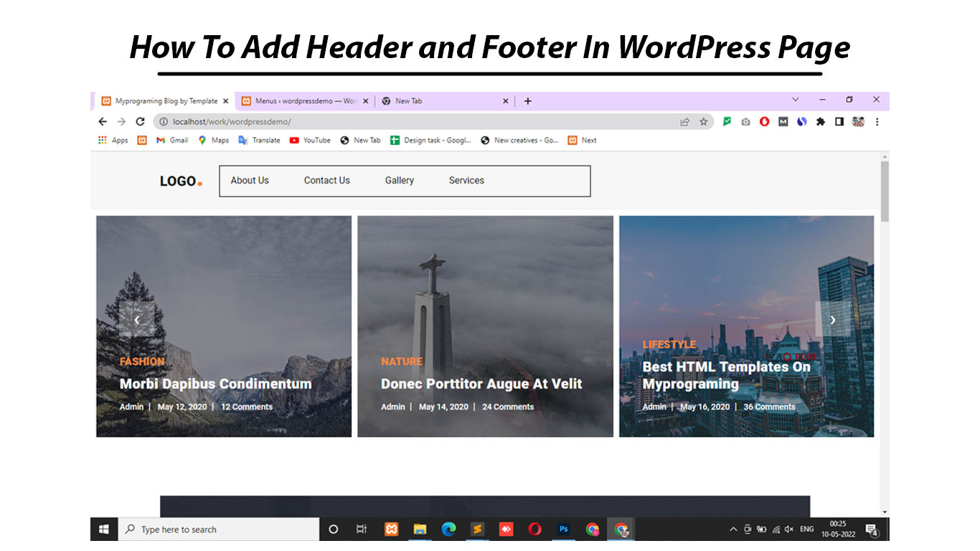
Task: Open the AdBlock extension icon
Action: click(x=764, y=122)
